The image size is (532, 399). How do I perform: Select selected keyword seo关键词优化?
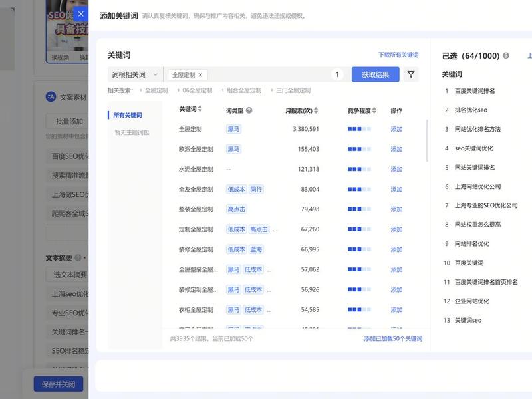[474, 148]
